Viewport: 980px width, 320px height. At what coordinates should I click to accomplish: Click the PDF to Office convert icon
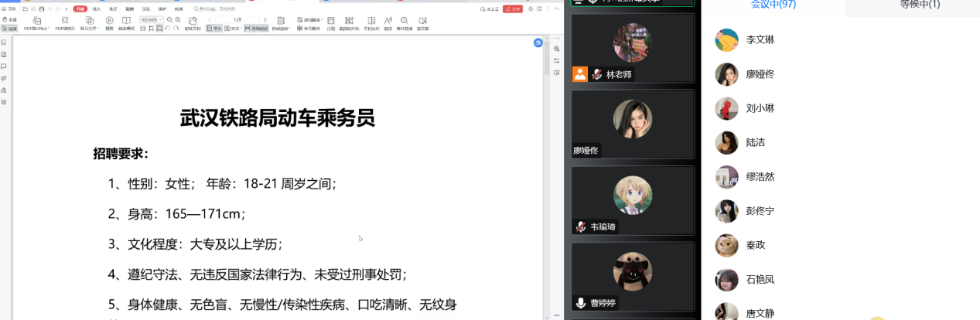point(36,19)
